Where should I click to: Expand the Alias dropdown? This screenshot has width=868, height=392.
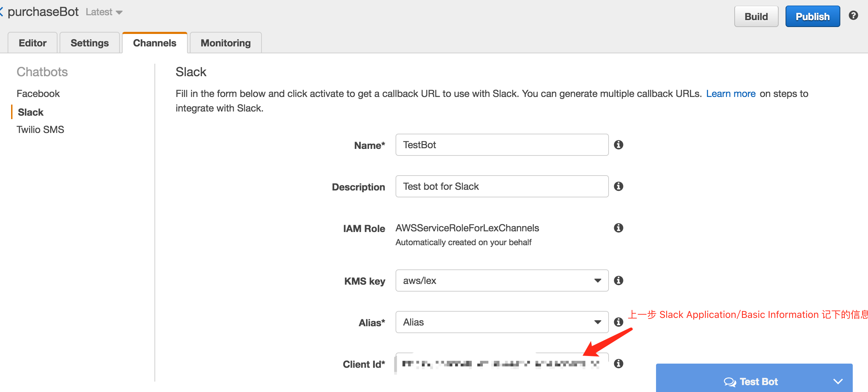(597, 322)
